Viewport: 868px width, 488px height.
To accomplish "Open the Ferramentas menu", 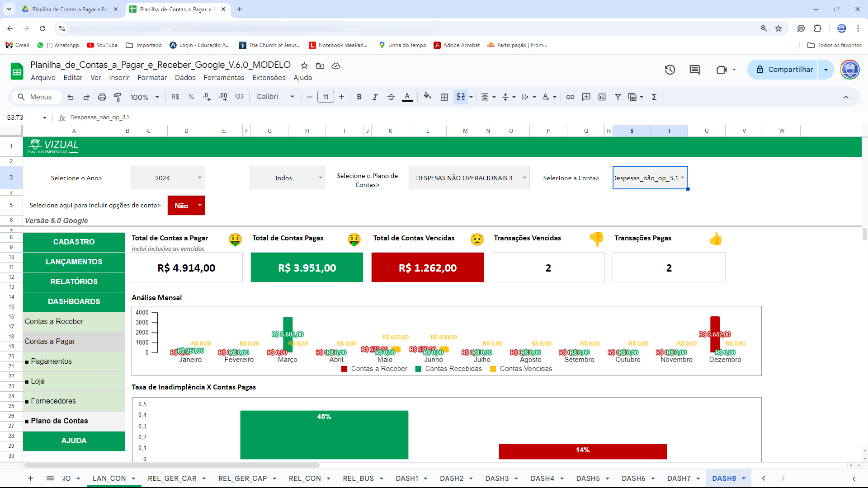I will click(x=224, y=78).
